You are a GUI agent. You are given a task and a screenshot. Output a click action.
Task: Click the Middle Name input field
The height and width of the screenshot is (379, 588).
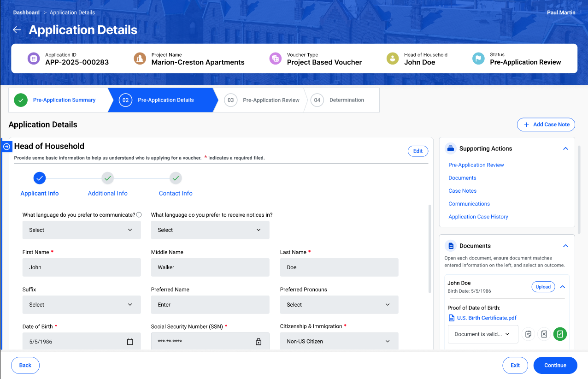pyautogui.click(x=210, y=267)
